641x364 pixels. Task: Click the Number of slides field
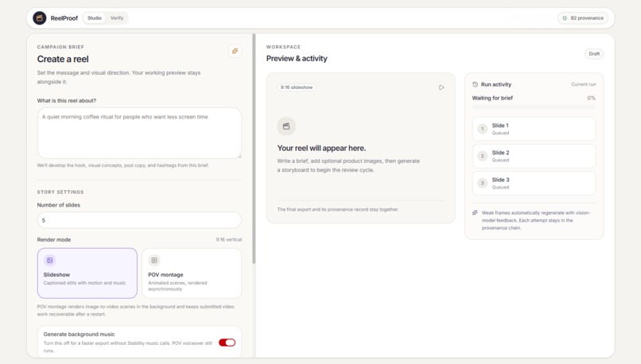click(139, 220)
